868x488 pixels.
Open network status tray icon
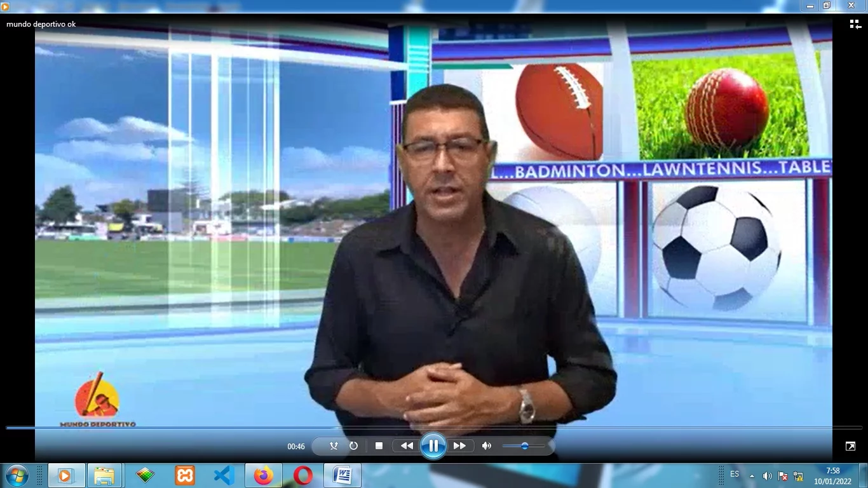click(798, 476)
